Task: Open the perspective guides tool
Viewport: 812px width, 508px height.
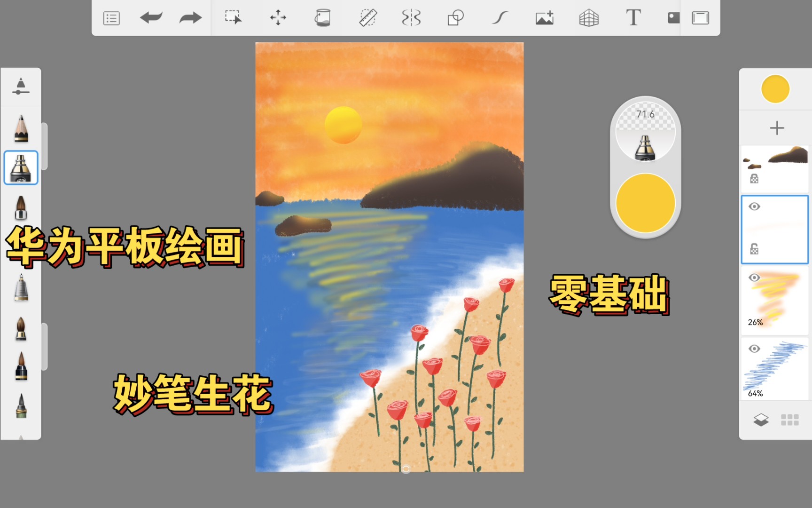Action: (x=588, y=17)
